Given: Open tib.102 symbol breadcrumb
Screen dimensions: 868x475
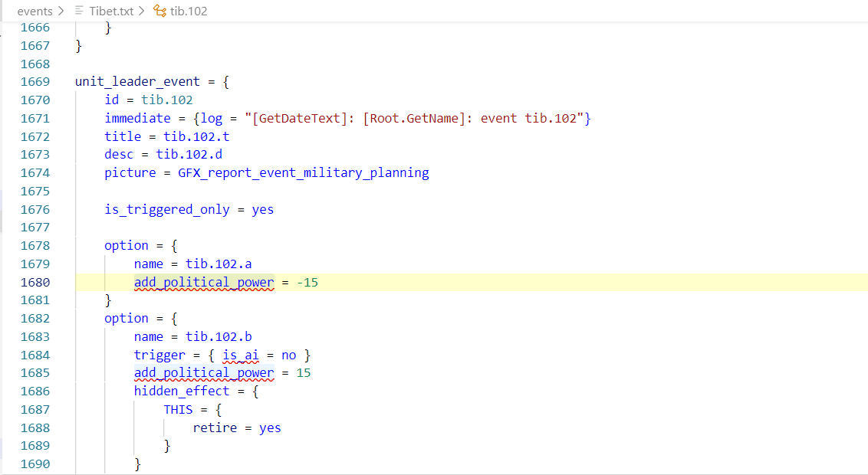Looking at the screenshot, I should pos(188,11).
